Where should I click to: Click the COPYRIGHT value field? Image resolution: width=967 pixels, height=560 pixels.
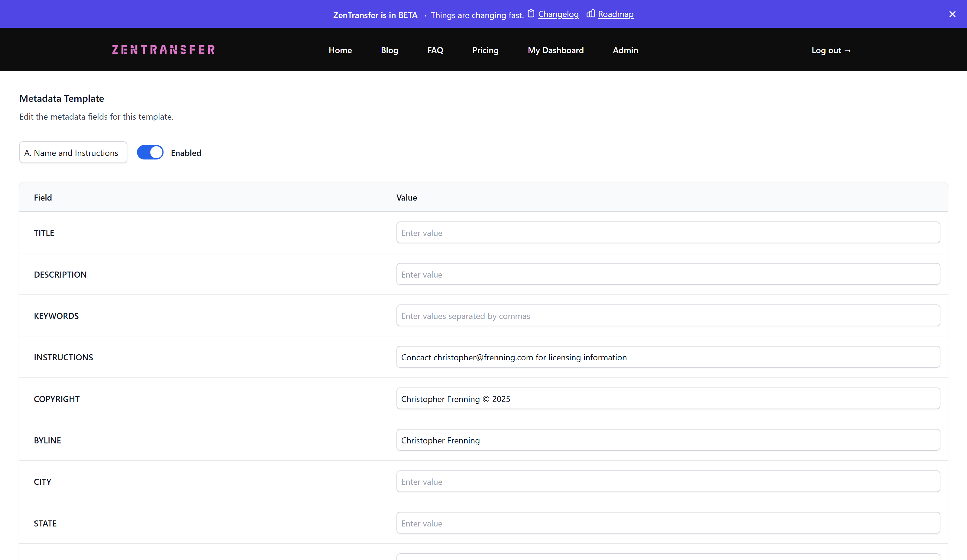point(668,398)
